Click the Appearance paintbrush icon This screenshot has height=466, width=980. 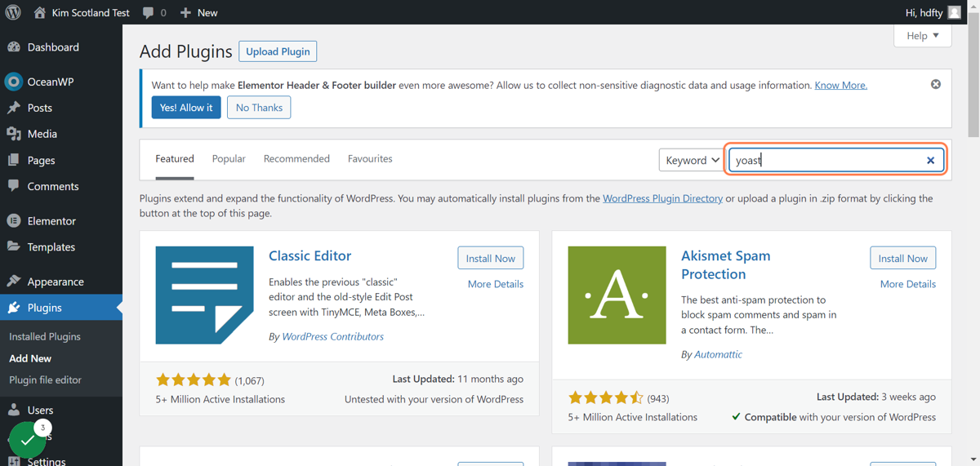pos(13,282)
